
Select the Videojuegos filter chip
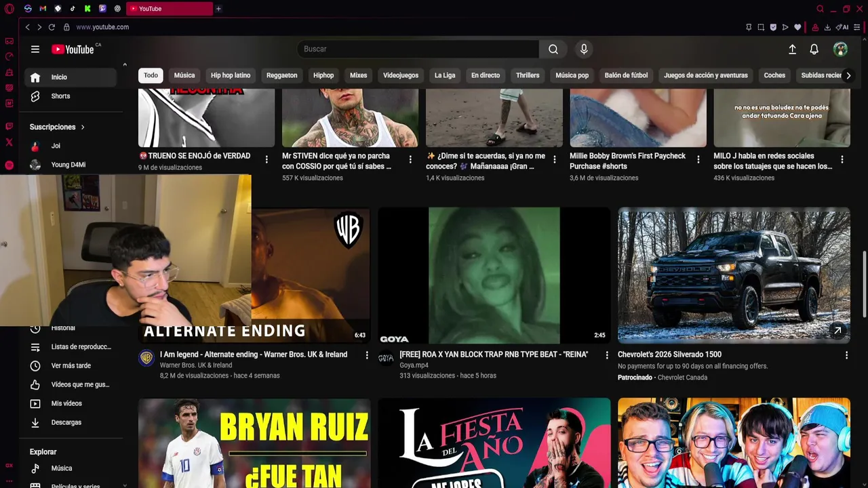point(401,75)
